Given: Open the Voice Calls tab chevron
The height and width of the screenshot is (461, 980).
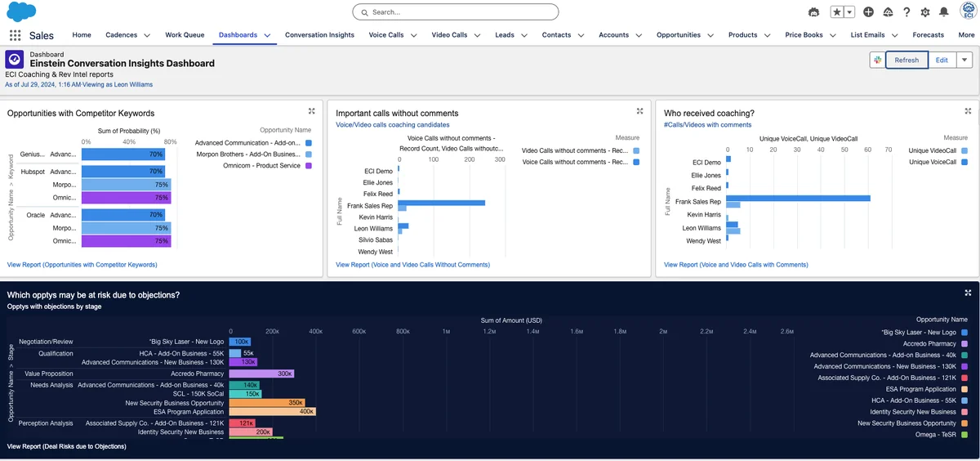Looking at the screenshot, I should coord(414,35).
